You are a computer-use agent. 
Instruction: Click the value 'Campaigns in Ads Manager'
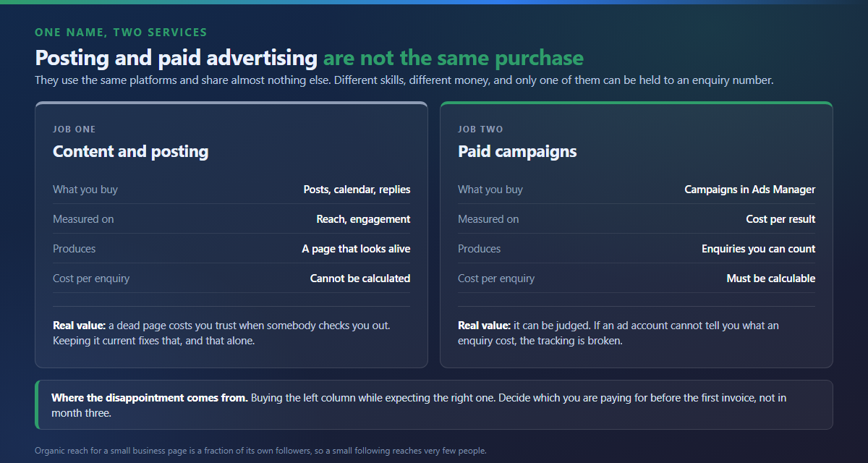point(750,190)
